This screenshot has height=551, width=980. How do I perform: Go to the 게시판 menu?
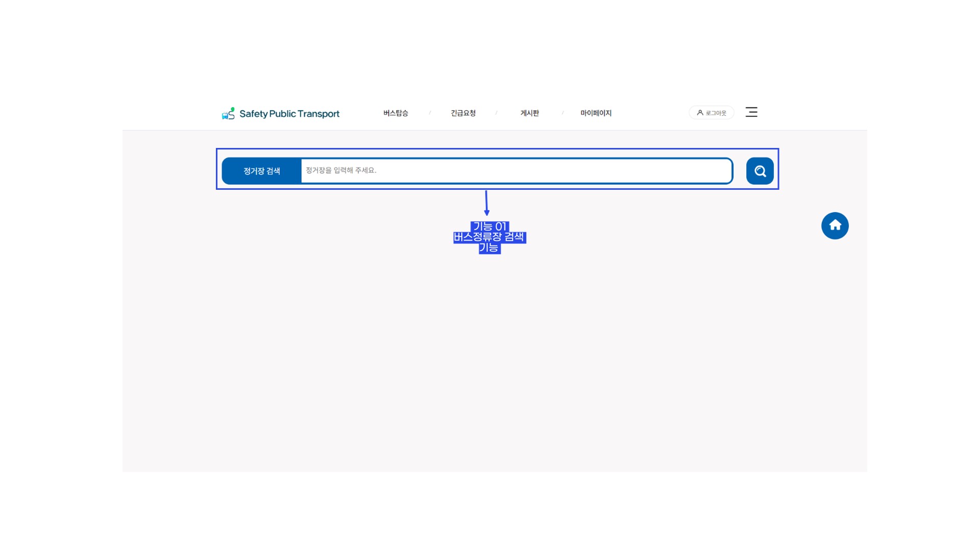coord(529,113)
